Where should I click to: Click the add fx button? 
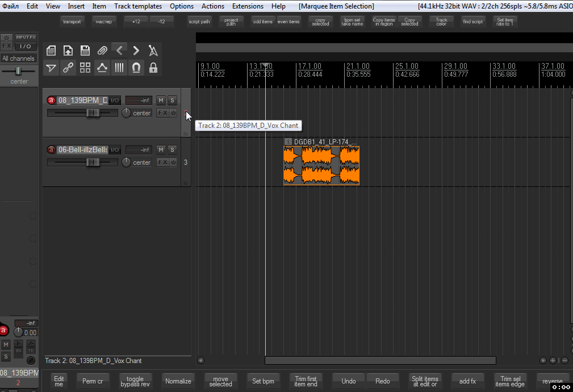[x=467, y=381]
